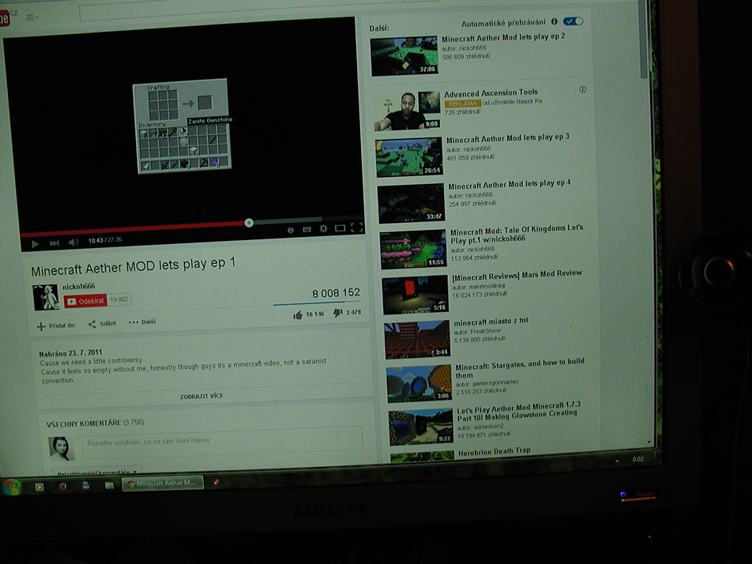Seek in the grey unplayed progress bar
Image resolution: width=752 pixels, height=564 pixels.
pyautogui.click(x=307, y=221)
